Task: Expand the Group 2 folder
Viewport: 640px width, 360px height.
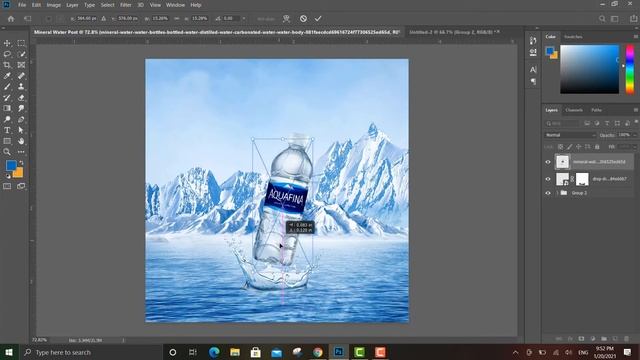Action: pos(557,193)
